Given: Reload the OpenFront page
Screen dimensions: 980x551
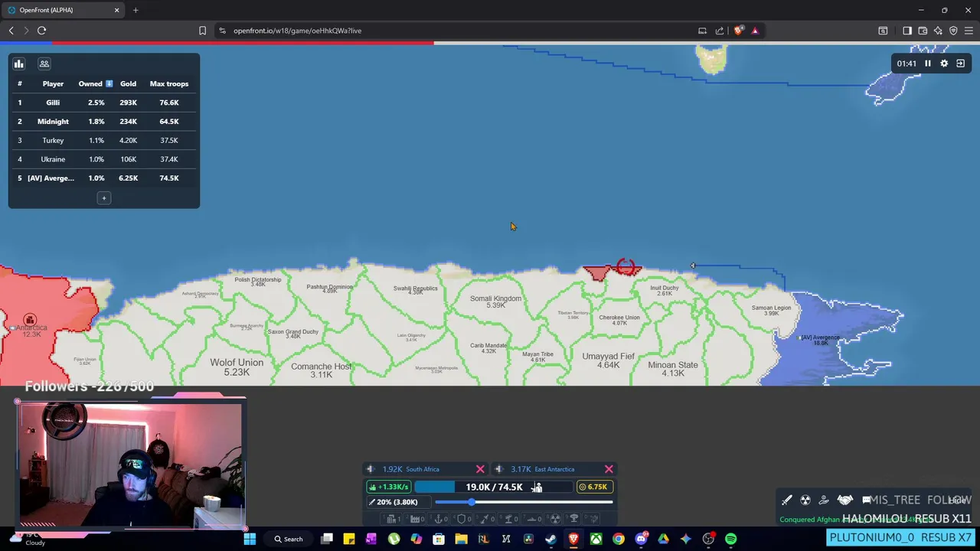Looking at the screenshot, I should click(41, 31).
